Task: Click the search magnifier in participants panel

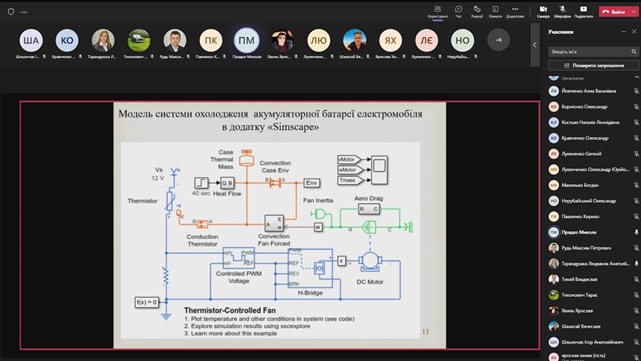Action: pos(634,52)
